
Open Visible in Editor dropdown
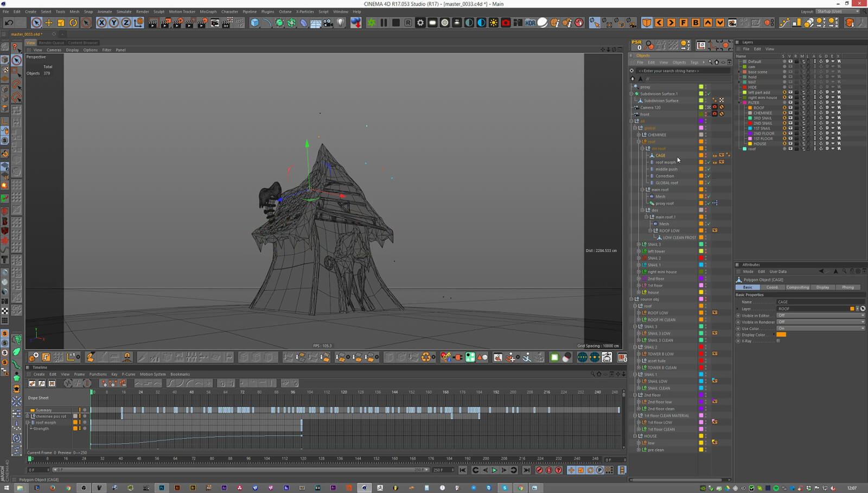[x=821, y=315]
